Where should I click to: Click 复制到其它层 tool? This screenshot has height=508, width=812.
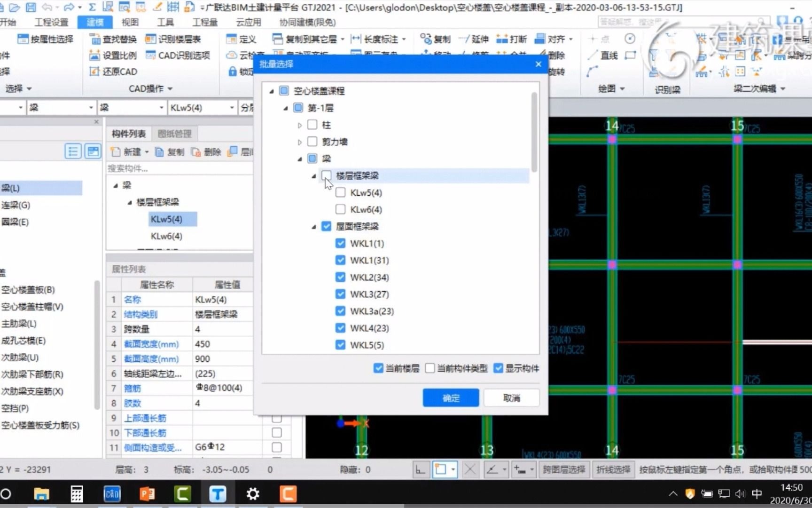pyautogui.click(x=309, y=39)
